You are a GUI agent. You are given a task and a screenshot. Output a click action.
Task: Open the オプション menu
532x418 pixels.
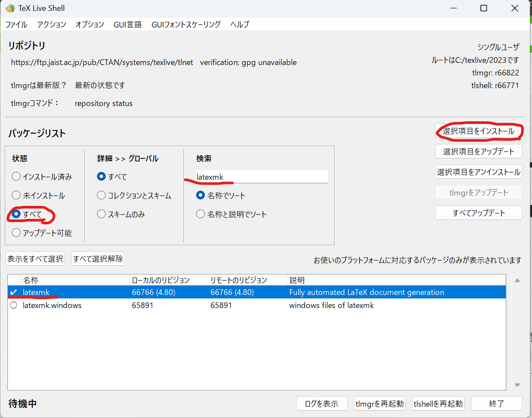[x=90, y=25]
